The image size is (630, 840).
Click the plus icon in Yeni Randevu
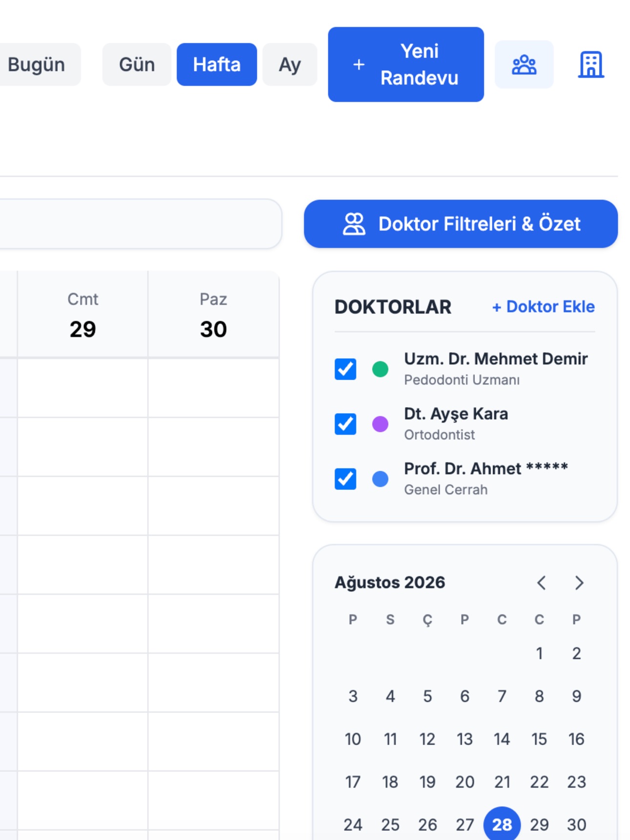pyautogui.click(x=359, y=64)
